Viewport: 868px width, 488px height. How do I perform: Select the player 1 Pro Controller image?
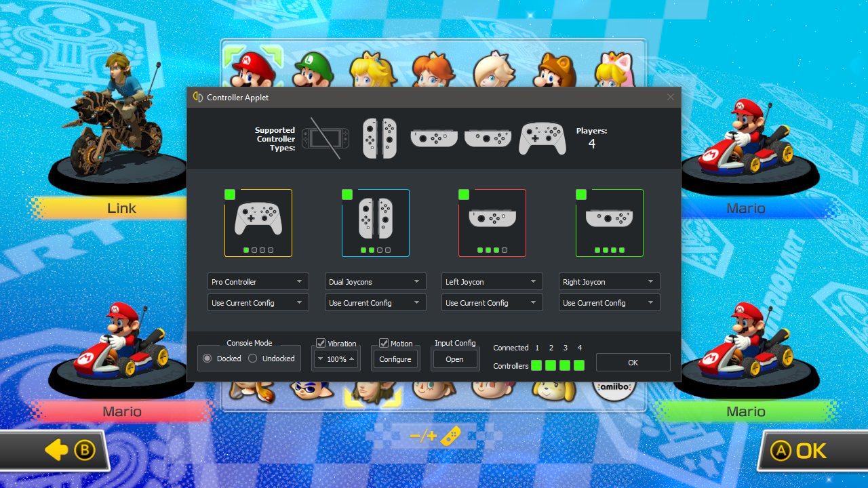258,223
